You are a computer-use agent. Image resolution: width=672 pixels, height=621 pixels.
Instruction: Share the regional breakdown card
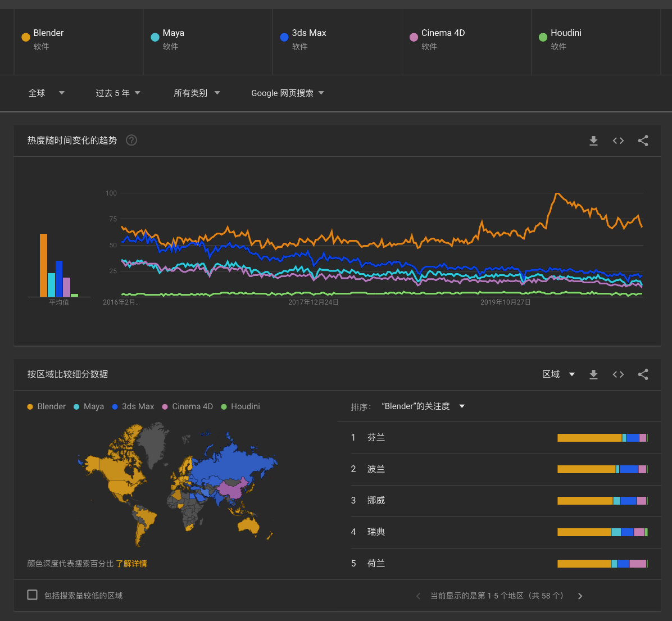(x=643, y=374)
